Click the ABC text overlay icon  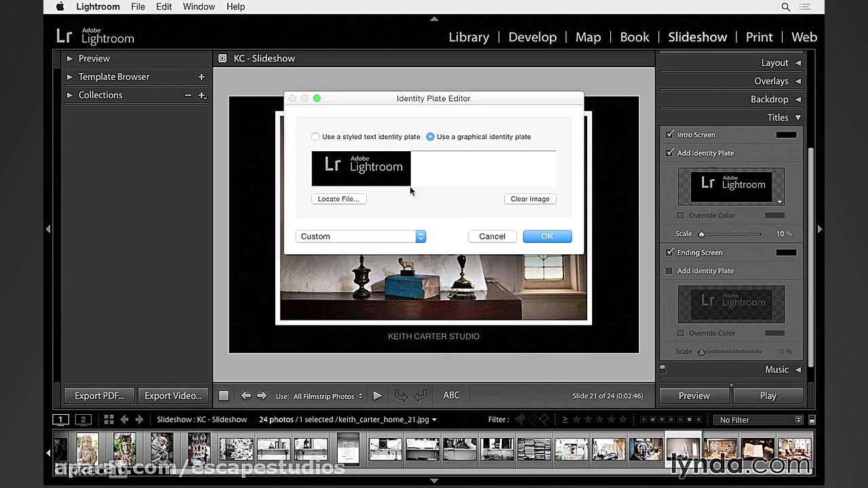tap(452, 395)
